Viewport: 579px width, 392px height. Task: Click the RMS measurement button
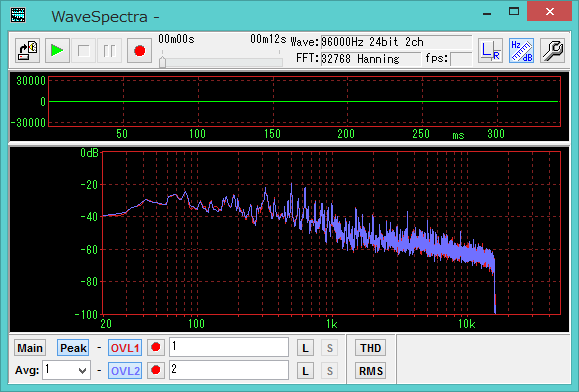coord(370,371)
